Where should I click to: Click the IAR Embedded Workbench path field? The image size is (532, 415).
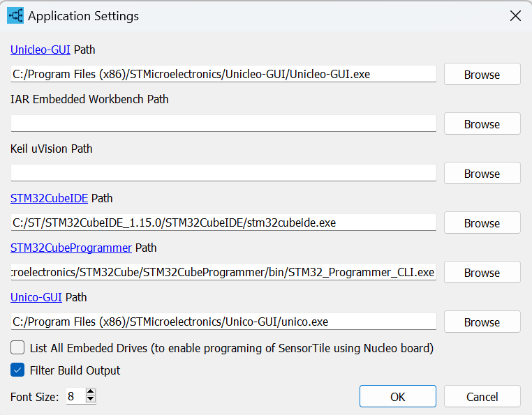pos(223,124)
